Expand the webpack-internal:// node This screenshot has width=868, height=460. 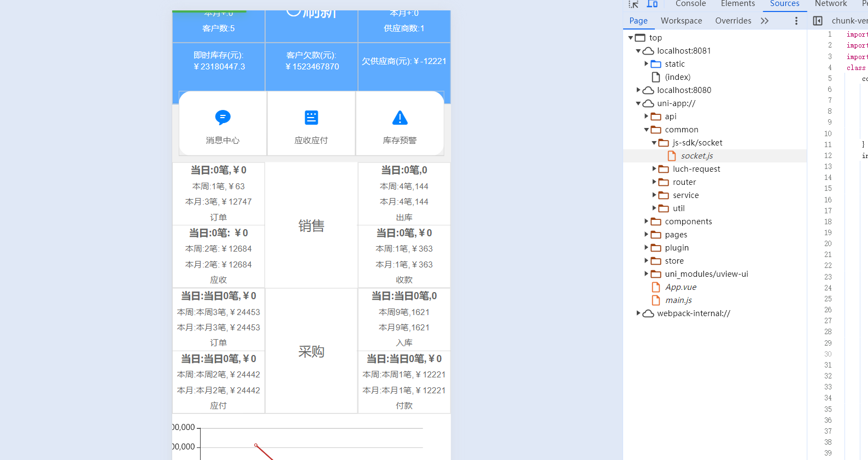click(638, 313)
